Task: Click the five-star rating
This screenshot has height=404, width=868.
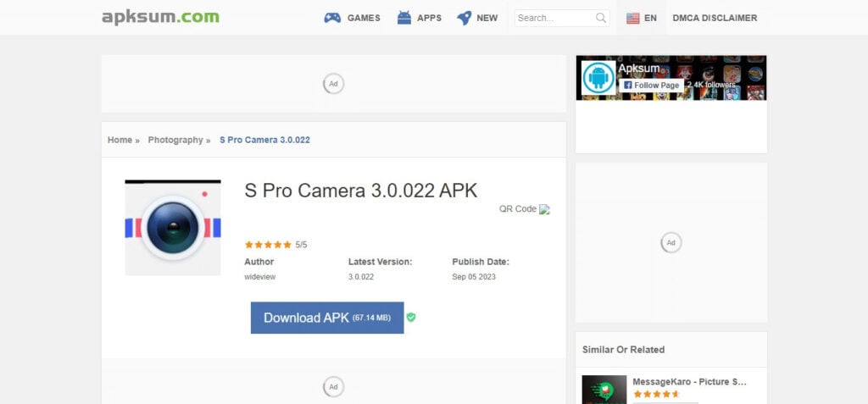Action: click(x=268, y=245)
